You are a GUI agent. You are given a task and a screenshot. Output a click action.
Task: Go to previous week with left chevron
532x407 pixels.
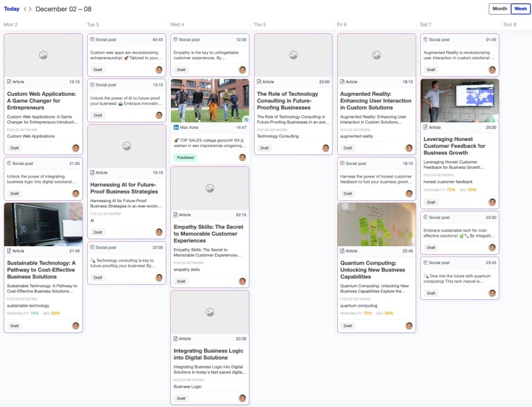click(25, 9)
